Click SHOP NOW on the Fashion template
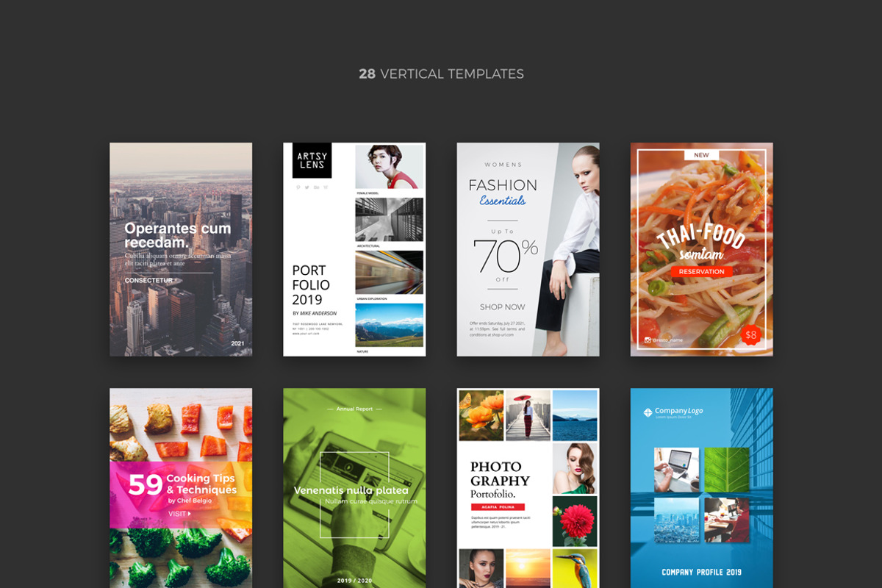 (503, 306)
